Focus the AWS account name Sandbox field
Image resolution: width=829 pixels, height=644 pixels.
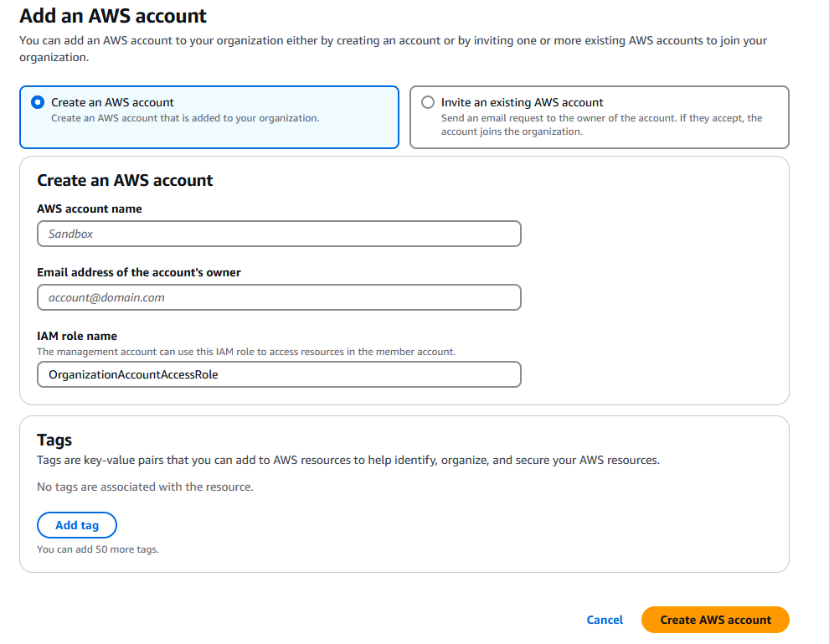tap(279, 234)
